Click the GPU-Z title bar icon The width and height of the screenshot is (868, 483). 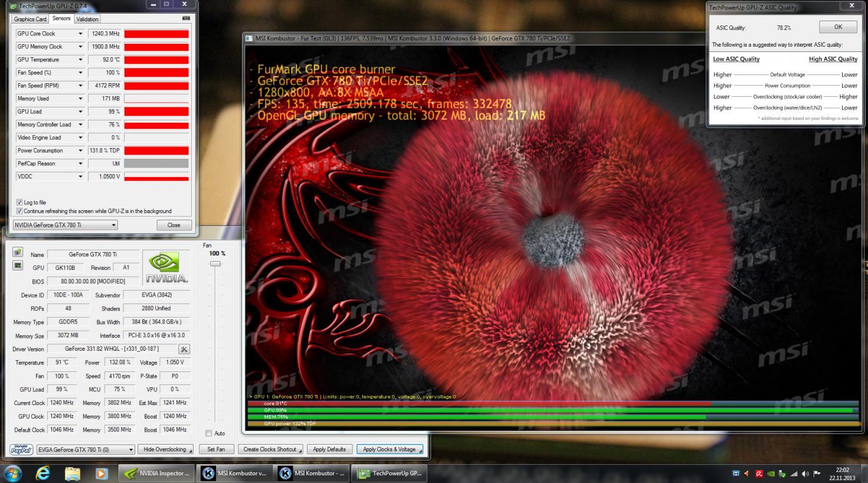(13, 6)
